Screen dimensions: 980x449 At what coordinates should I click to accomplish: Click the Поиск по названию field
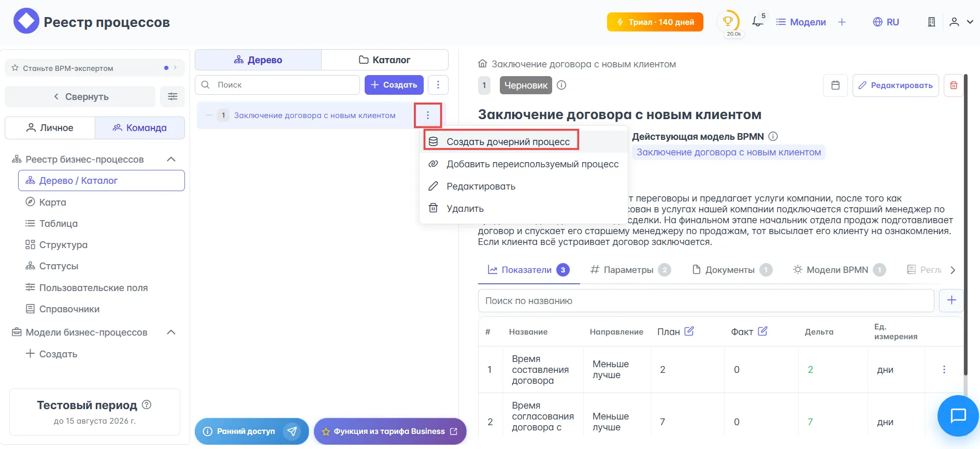[x=705, y=301]
